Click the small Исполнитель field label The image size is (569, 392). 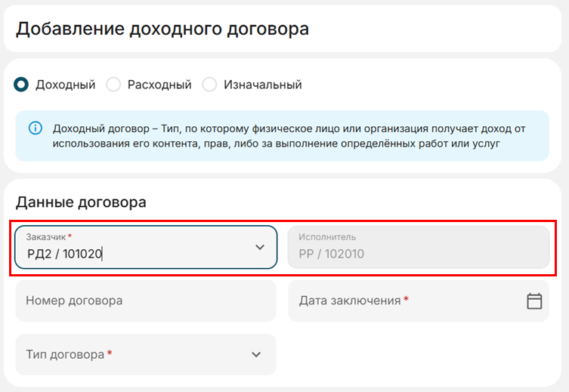326,236
